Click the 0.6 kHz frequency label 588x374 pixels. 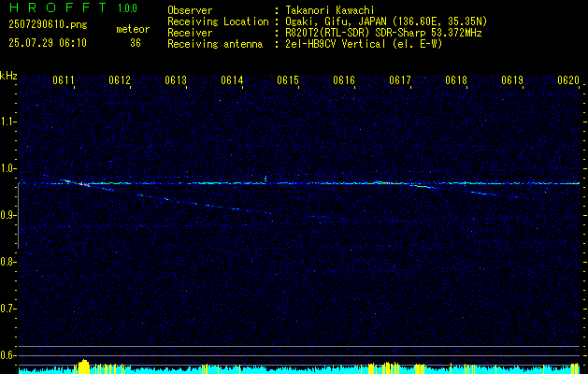(7, 355)
